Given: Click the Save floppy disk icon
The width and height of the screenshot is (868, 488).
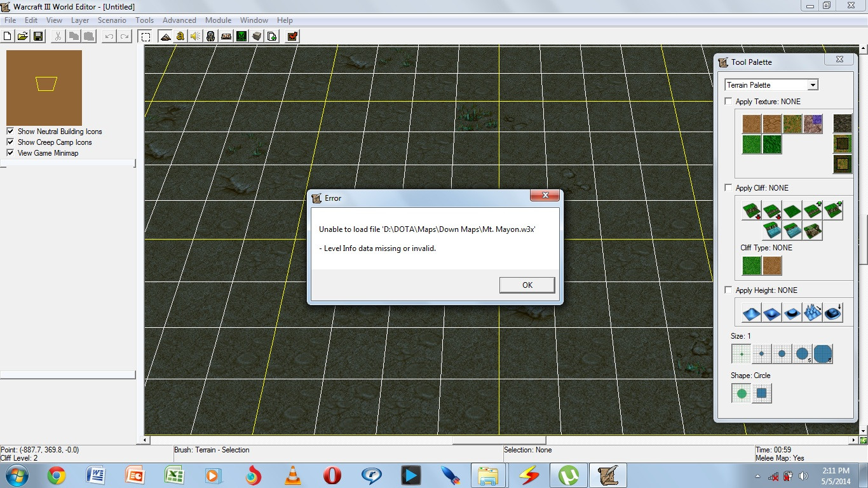Looking at the screenshot, I should (x=38, y=36).
